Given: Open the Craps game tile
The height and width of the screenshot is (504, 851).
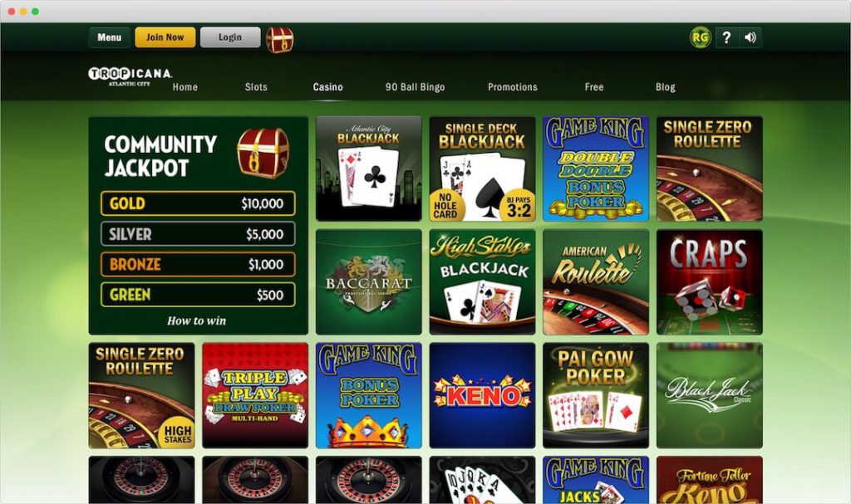Looking at the screenshot, I should click(710, 282).
